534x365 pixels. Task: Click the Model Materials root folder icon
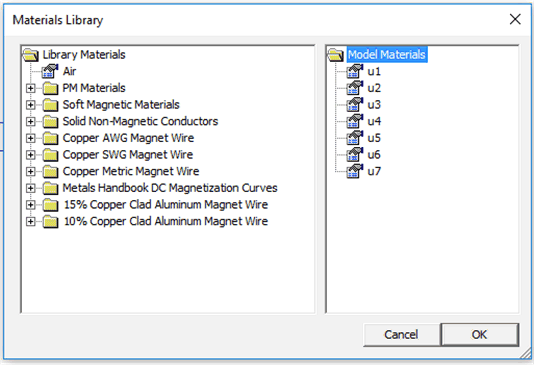pos(336,55)
